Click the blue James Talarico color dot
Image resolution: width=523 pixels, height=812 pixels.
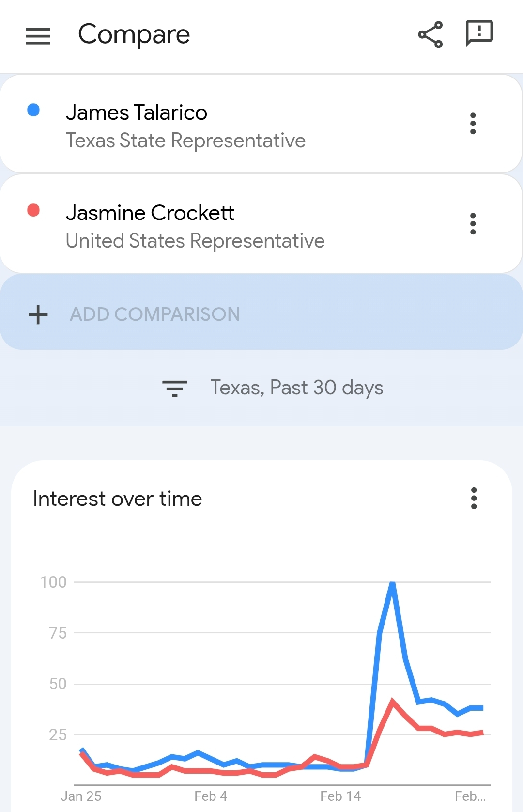[x=33, y=110]
